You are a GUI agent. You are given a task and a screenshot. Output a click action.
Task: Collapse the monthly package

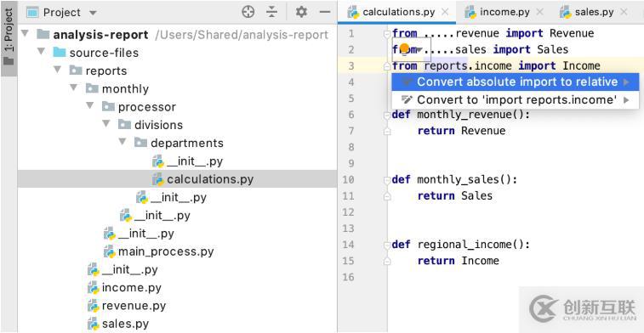click(73, 87)
